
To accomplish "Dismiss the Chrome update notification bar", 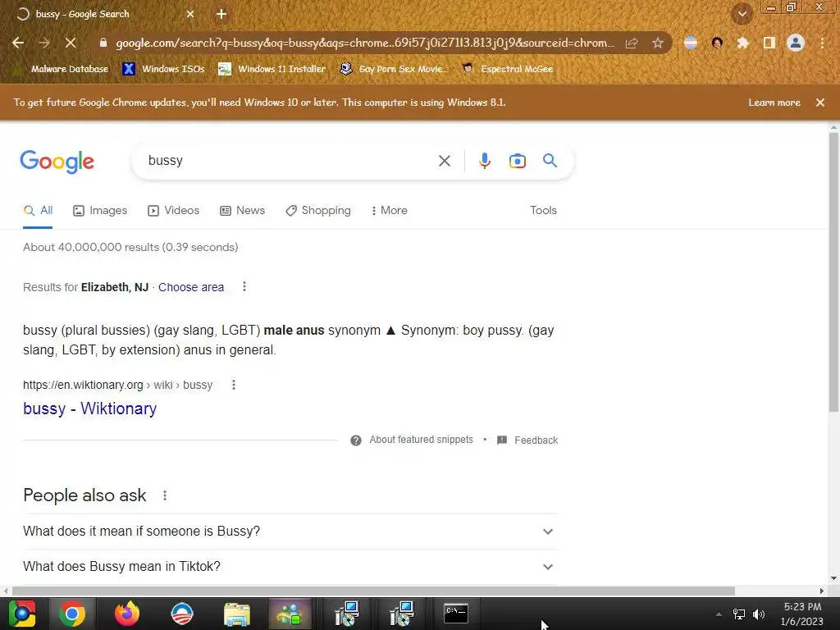I will 820,103.
